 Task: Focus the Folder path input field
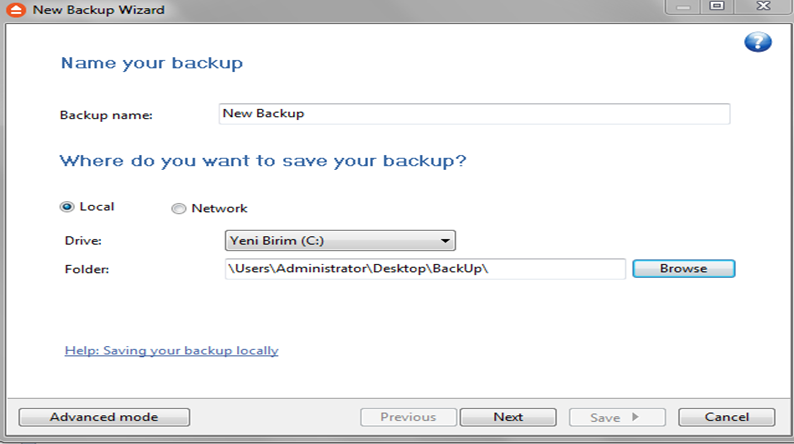point(425,268)
